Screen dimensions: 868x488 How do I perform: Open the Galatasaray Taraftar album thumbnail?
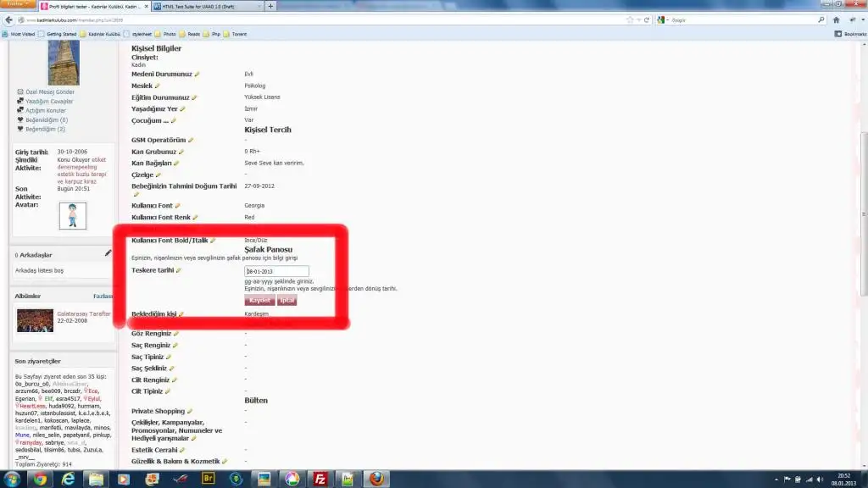[35, 320]
